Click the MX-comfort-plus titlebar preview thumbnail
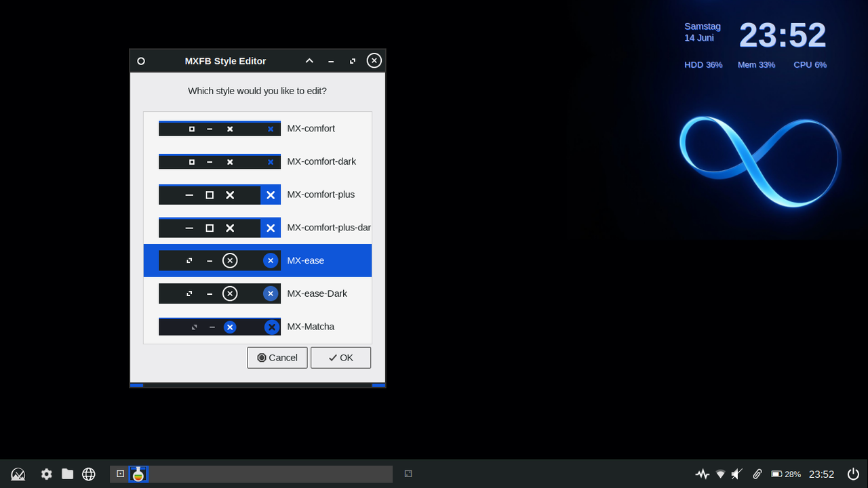 (220, 195)
